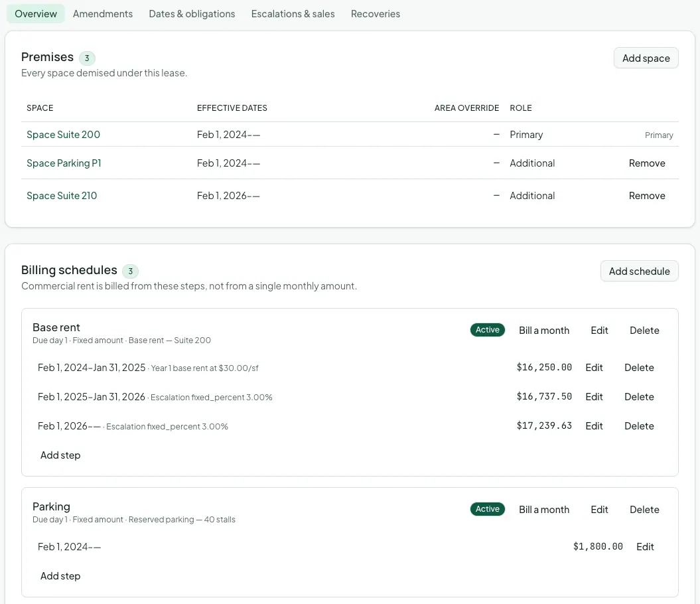This screenshot has height=604, width=700.
Task: Click the Premises count badge 3
Action: click(87, 58)
